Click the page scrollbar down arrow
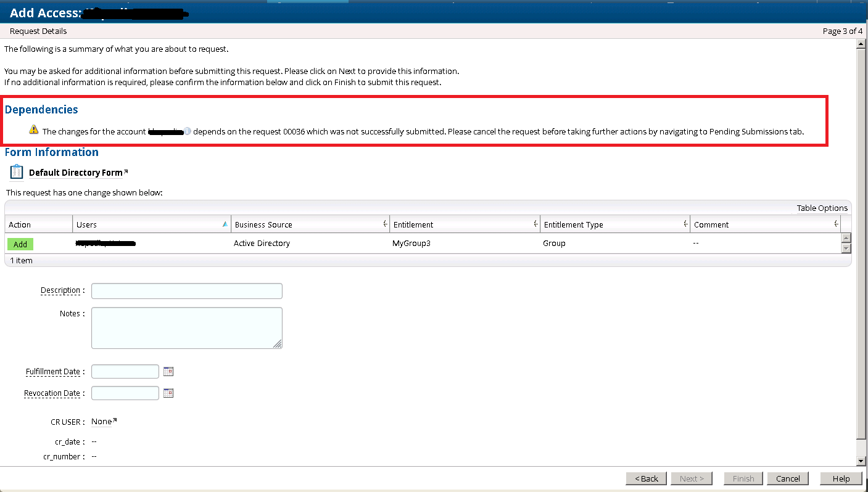The width and height of the screenshot is (868, 492). [x=861, y=461]
